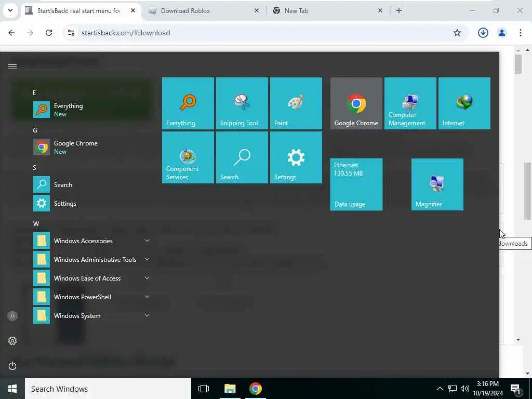This screenshot has width=532, height=399.
Task: Click the page vertical scrollbar thumb
Action: tap(527, 191)
